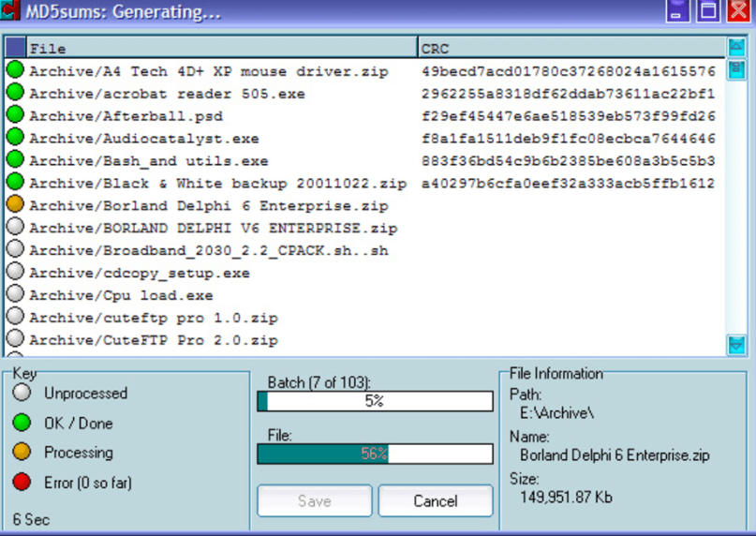The height and width of the screenshot is (536, 756).
Task: Click the green status icon for Afterball.psd
Action: tap(15, 115)
